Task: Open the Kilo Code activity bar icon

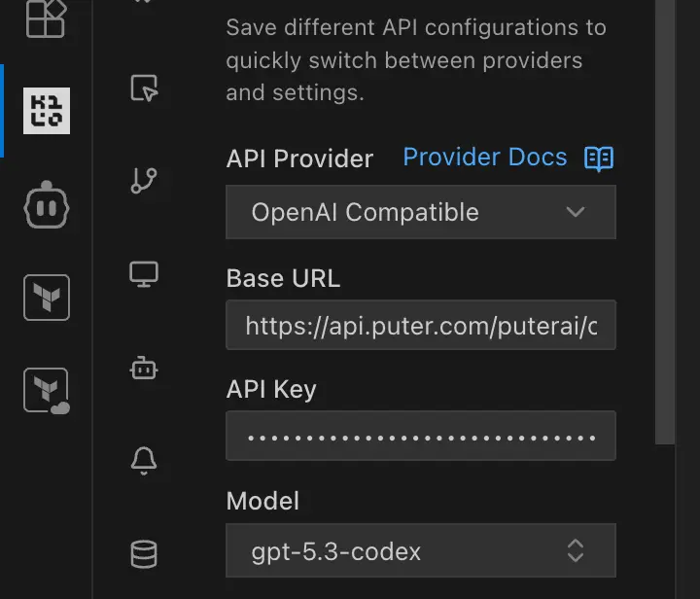Action: pos(47,111)
